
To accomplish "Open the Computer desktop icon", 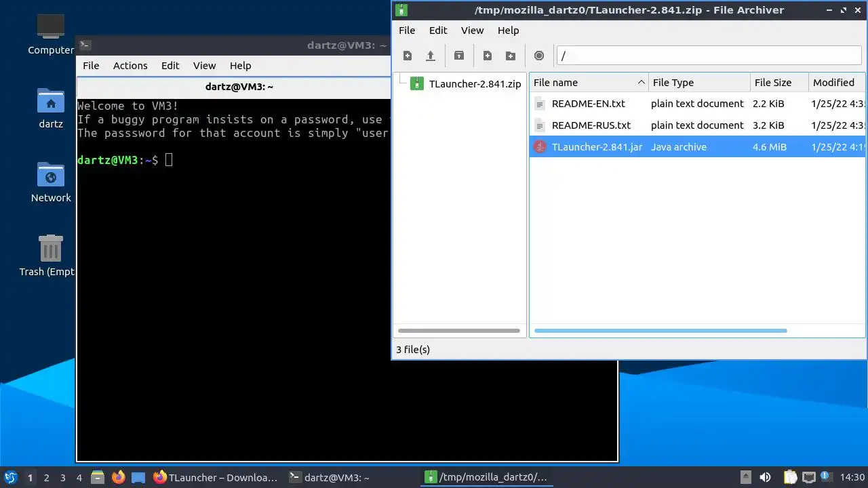I will (51, 34).
